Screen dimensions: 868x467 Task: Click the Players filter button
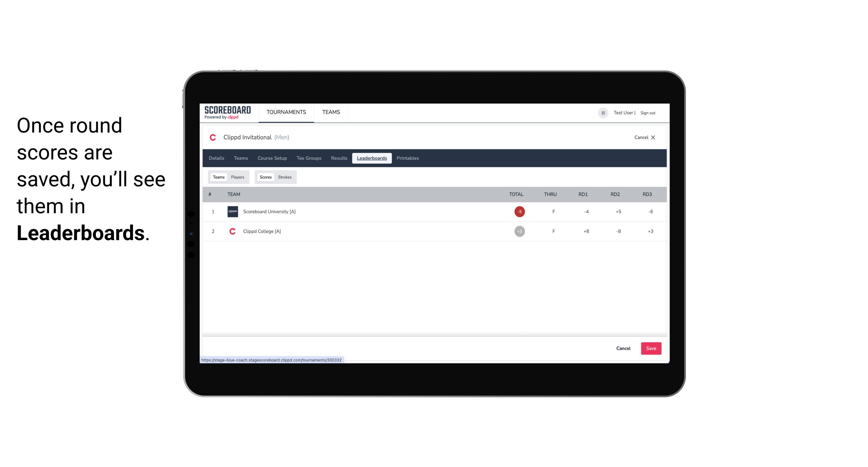pyautogui.click(x=238, y=177)
